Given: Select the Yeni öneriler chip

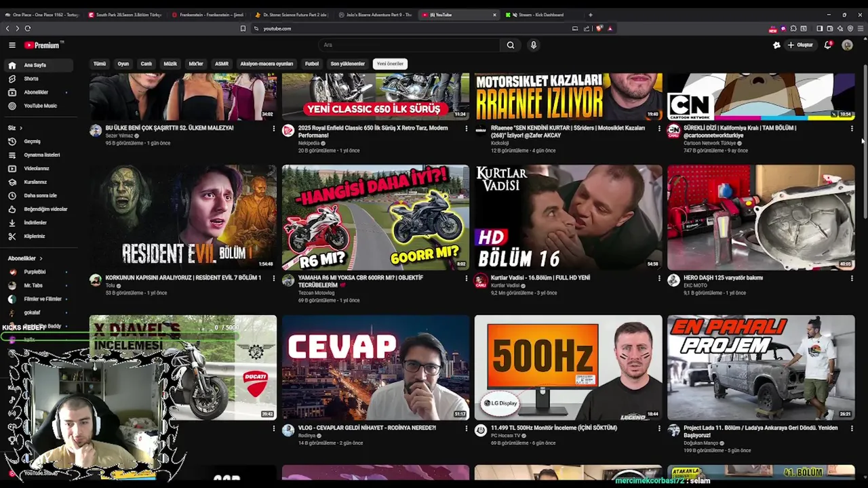Looking at the screenshot, I should click(390, 64).
